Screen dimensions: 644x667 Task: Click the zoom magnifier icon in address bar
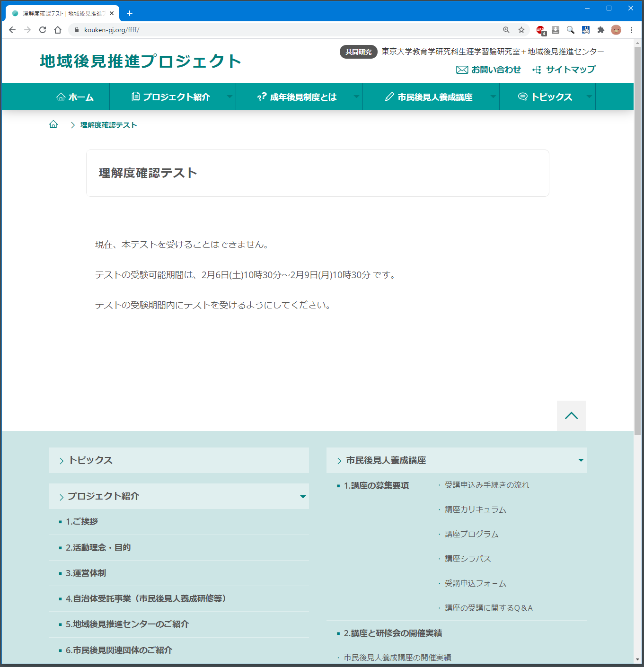pos(506,30)
